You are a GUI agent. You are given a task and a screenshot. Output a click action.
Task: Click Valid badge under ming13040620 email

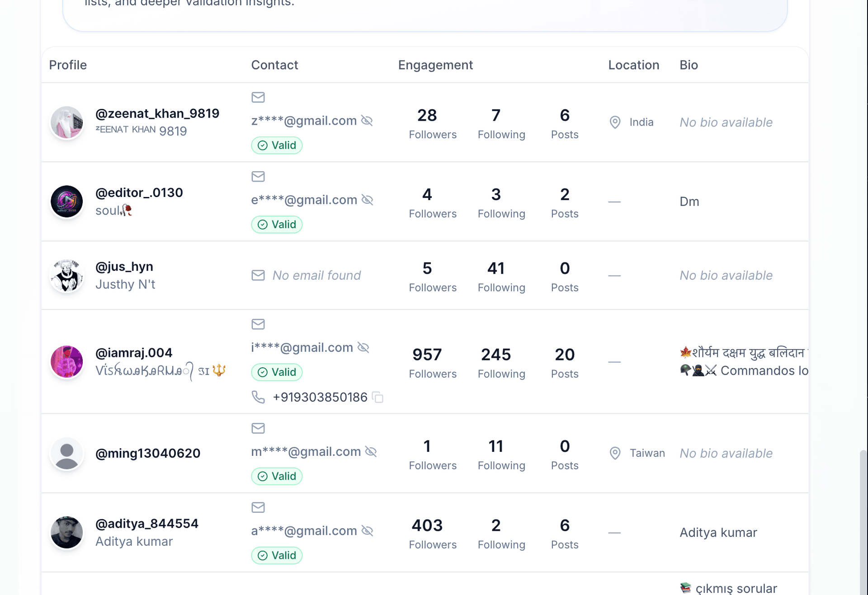[277, 476]
